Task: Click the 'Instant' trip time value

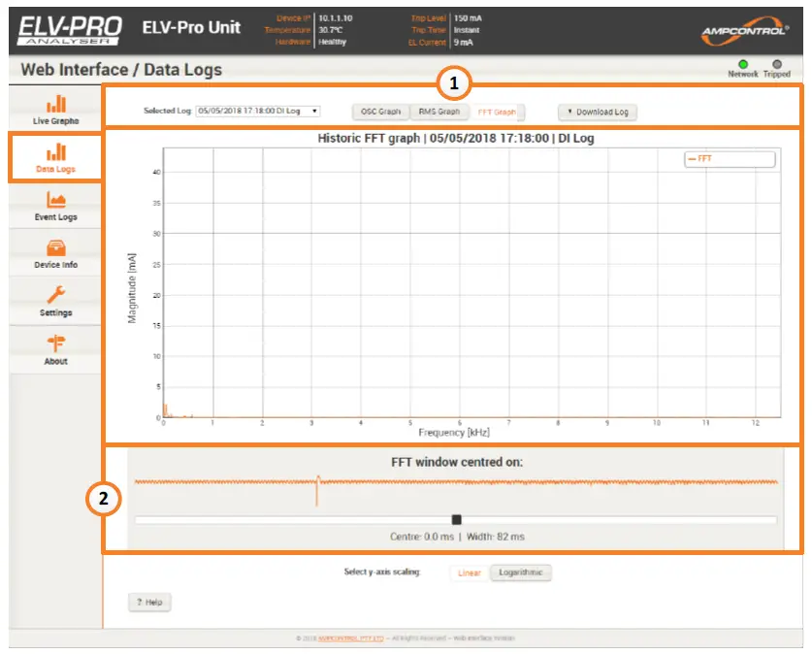Action: click(x=467, y=30)
